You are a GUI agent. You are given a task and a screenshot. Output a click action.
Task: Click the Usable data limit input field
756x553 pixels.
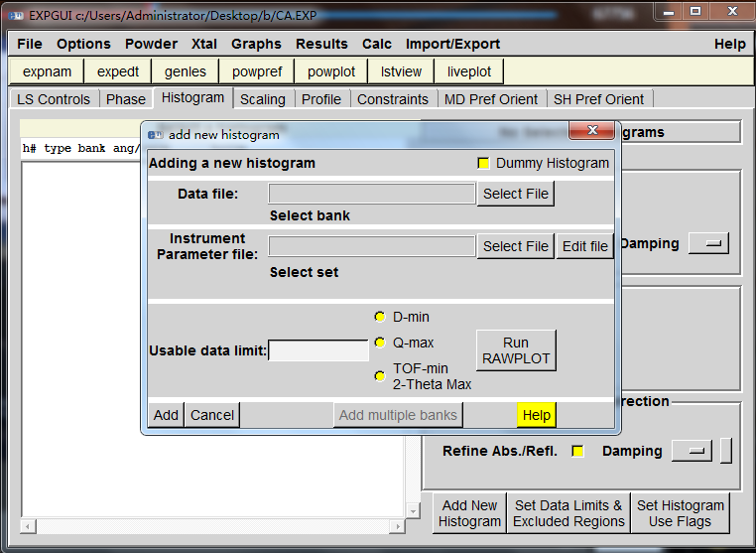click(x=318, y=350)
